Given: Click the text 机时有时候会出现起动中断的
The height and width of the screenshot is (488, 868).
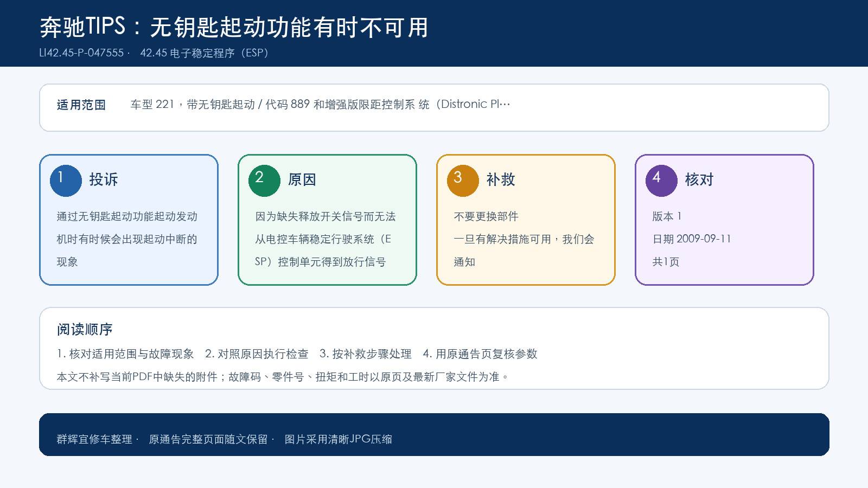Looking at the screenshot, I should [127, 239].
